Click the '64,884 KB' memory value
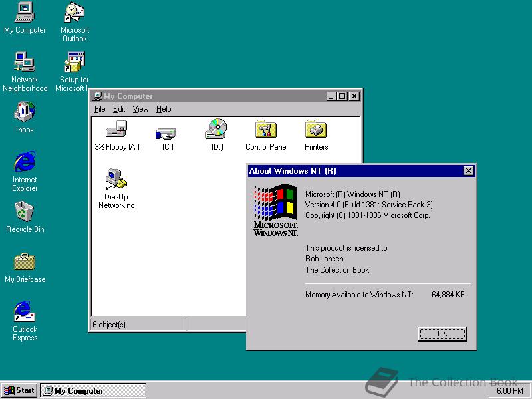The image size is (532, 399). 448,295
